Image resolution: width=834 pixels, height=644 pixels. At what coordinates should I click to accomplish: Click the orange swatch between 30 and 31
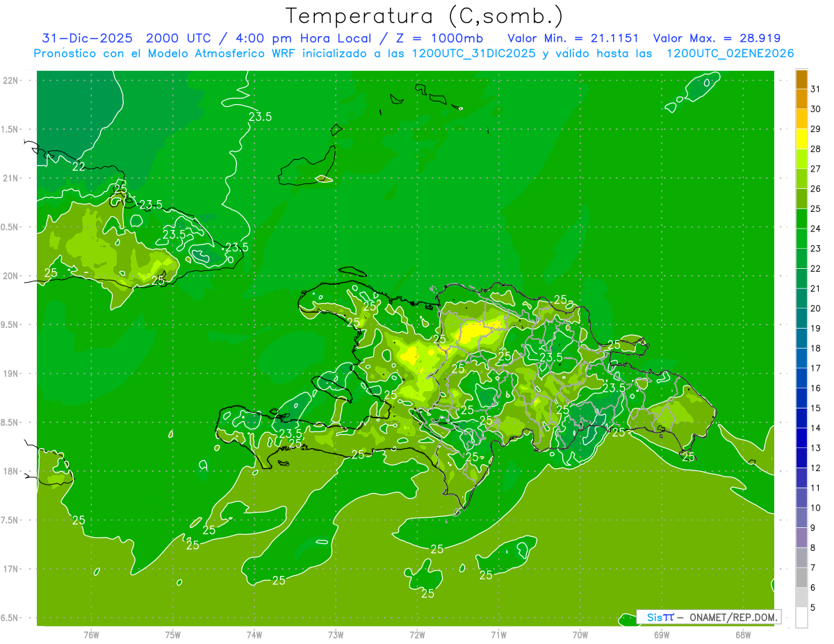click(801, 99)
